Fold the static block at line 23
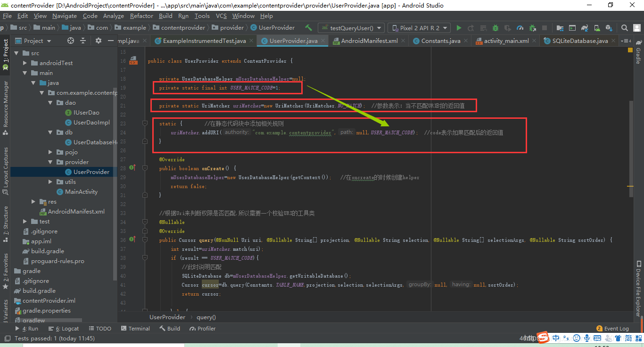Screen dimensions: 644x347 [146, 124]
